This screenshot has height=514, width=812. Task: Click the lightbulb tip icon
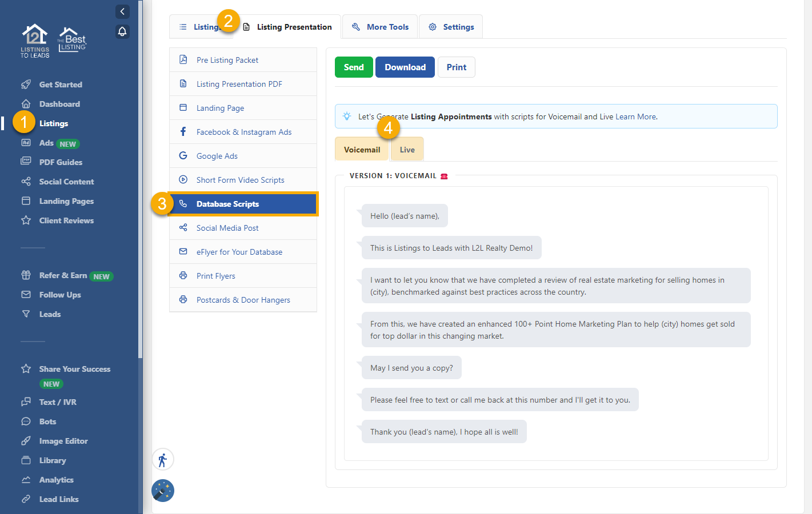tap(347, 116)
